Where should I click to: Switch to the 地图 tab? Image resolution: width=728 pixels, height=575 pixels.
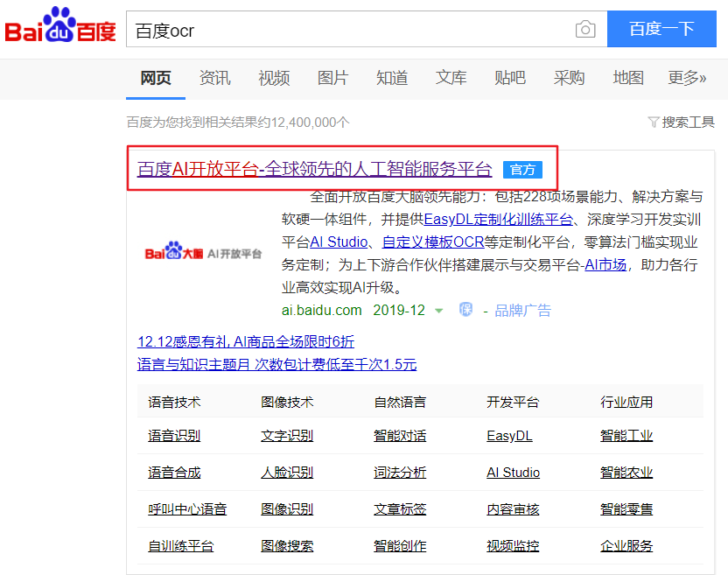(628, 78)
